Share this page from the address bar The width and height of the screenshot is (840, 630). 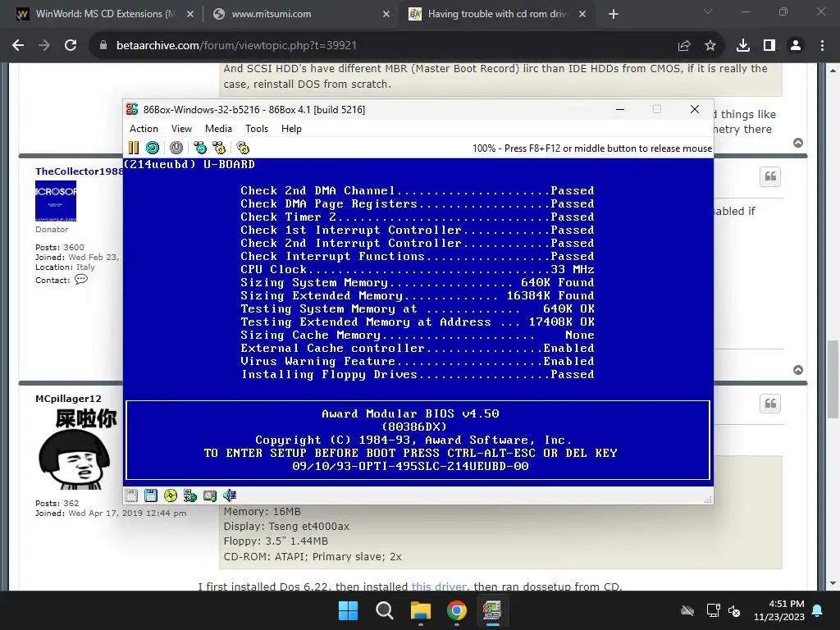[x=684, y=46]
